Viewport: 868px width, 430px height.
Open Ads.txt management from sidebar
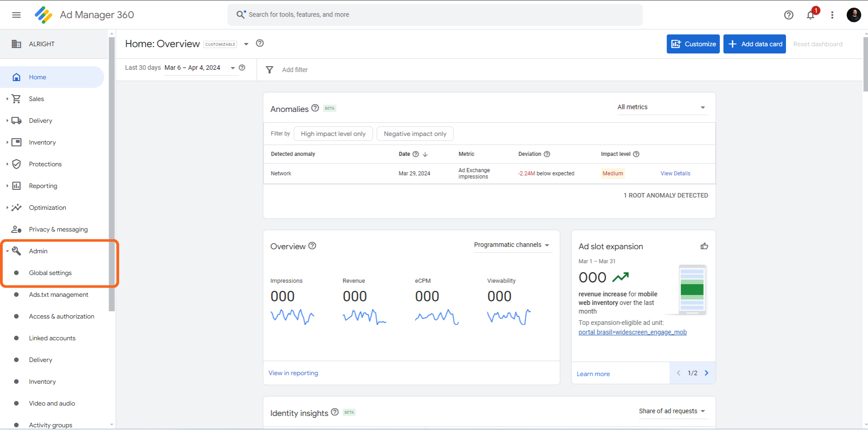coord(58,295)
